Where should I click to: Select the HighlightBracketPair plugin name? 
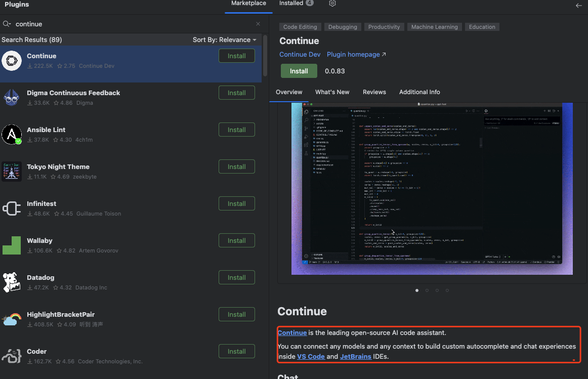(x=61, y=315)
